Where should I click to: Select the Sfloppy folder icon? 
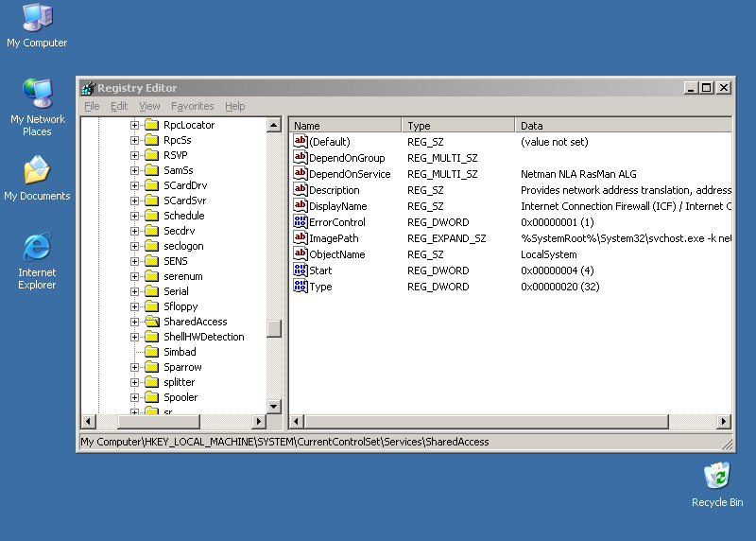click(x=152, y=306)
